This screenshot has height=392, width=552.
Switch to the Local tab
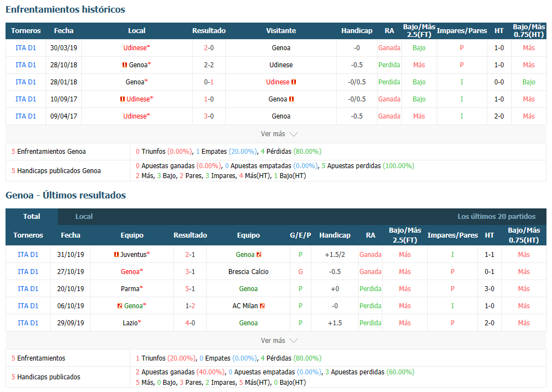pos(84,217)
